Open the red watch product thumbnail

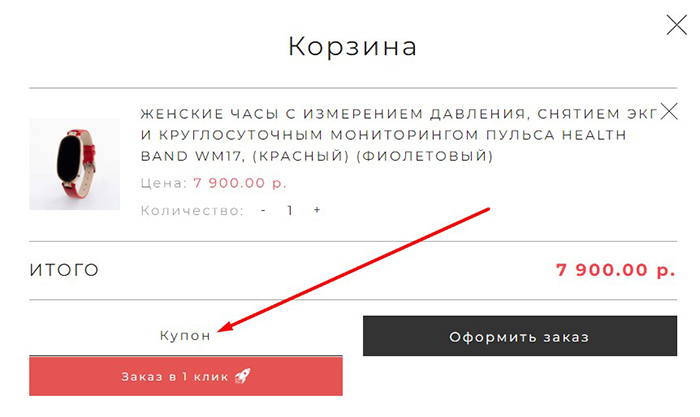[x=75, y=164]
